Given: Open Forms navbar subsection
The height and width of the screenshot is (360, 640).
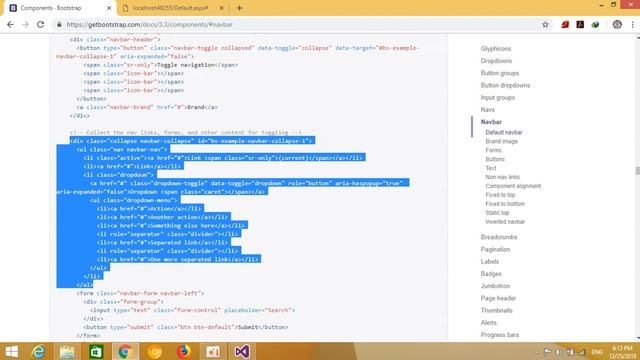Looking at the screenshot, I should pyautogui.click(x=493, y=150).
